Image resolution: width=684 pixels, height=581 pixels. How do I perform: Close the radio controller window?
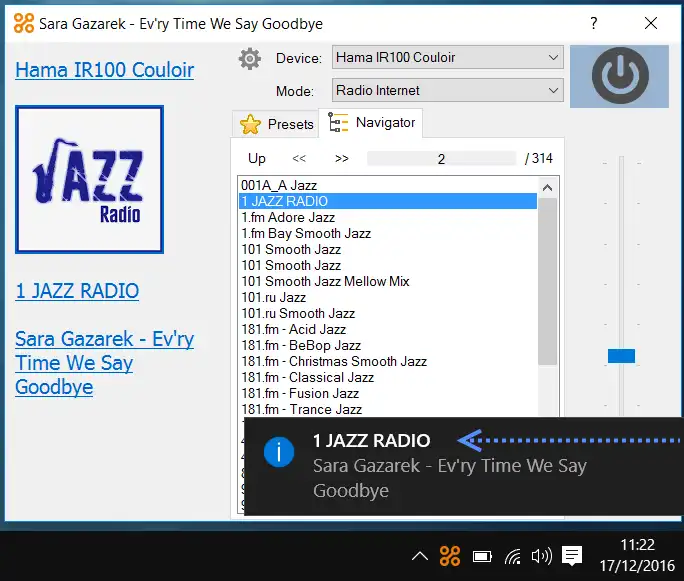(x=651, y=23)
